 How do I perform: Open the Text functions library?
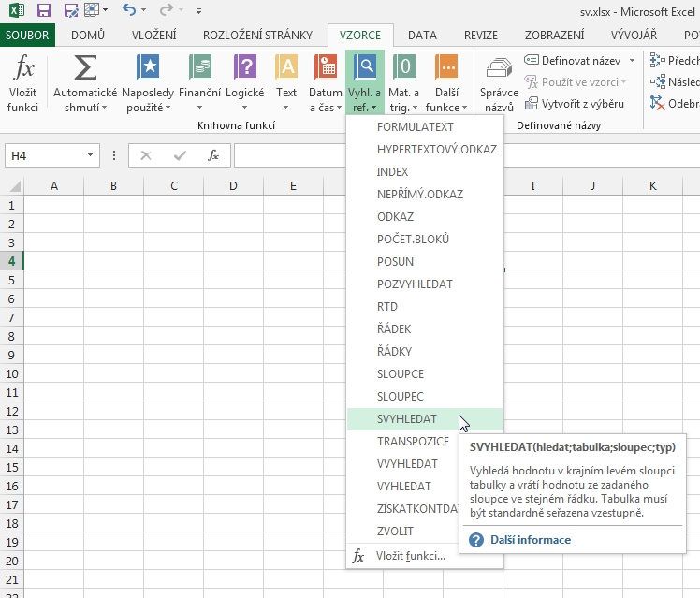pos(286,84)
